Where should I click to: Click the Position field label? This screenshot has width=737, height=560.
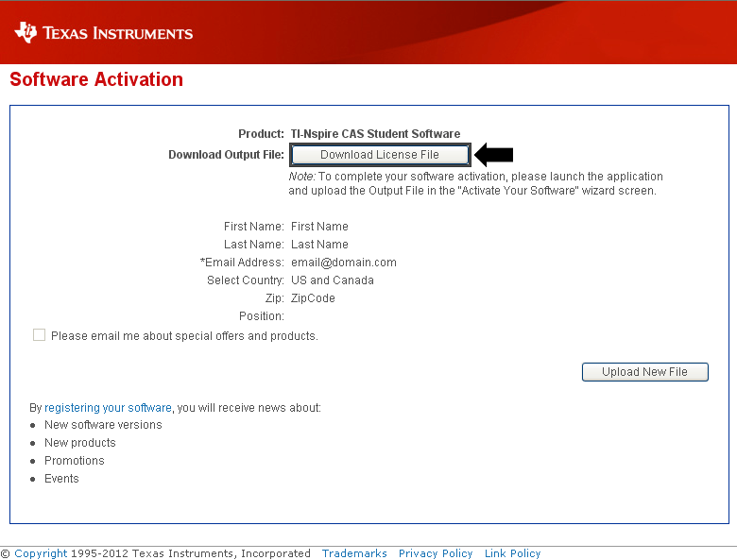pyautogui.click(x=262, y=316)
